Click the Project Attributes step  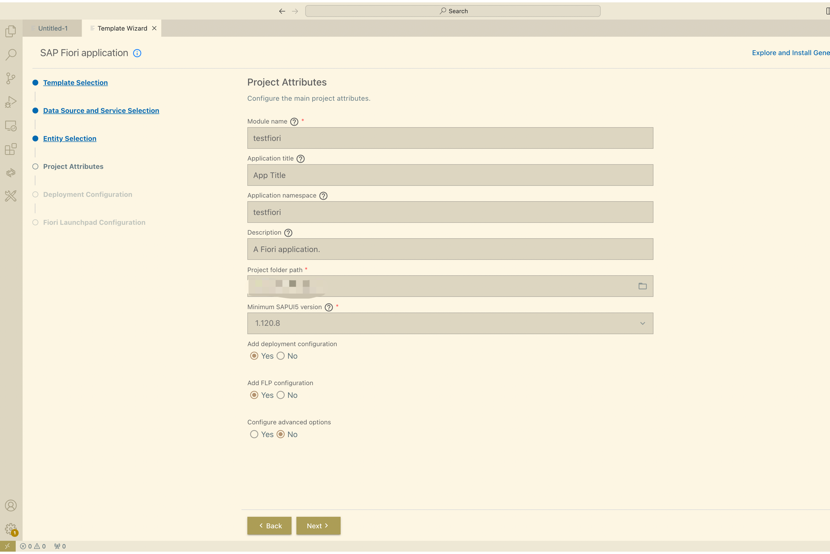tap(73, 167)
